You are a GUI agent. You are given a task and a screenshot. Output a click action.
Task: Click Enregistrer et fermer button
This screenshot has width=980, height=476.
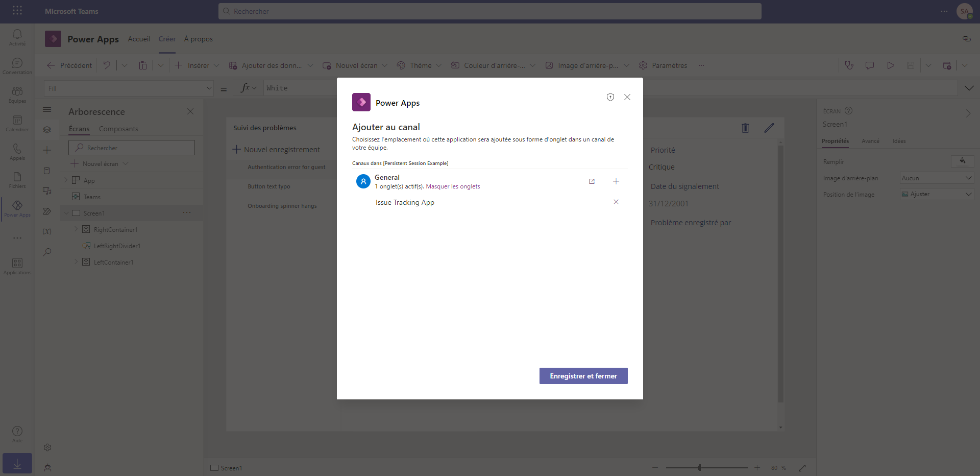click(583, 376)
